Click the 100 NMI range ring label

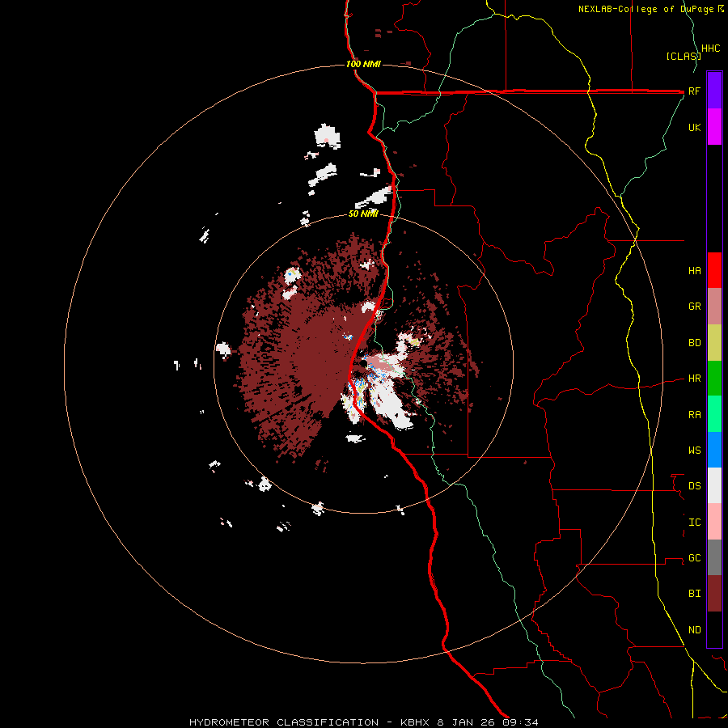click(x=363, y=64)
